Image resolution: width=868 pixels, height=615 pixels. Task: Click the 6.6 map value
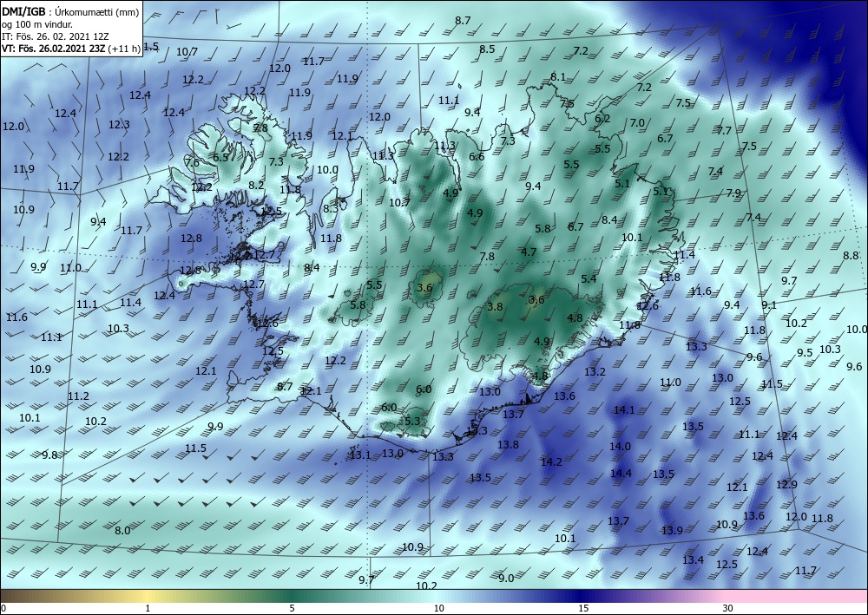(477, 156)
